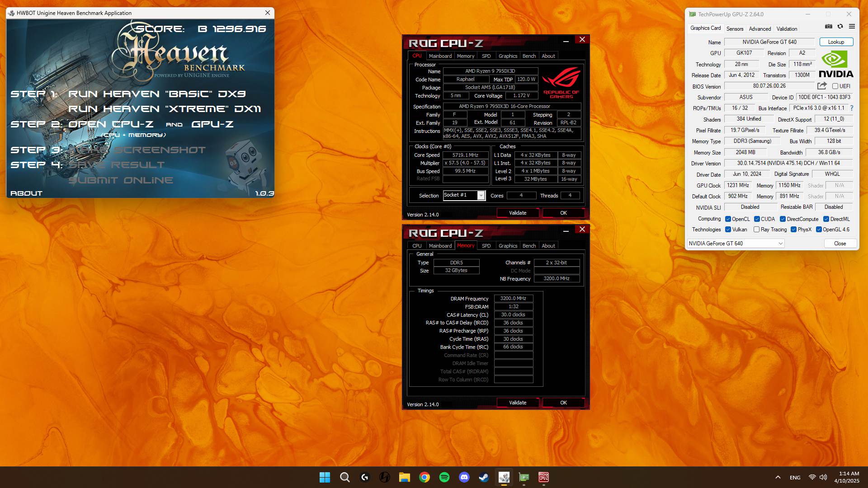Click the volume tray icon
This screenshot has width=868, height=488.
(823, 477)
